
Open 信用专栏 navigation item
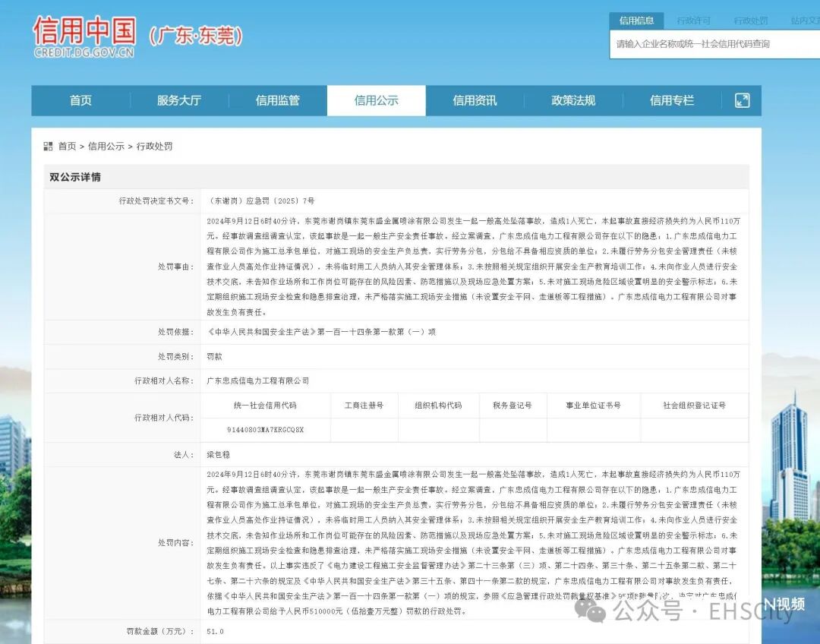[x=672, y=100]
